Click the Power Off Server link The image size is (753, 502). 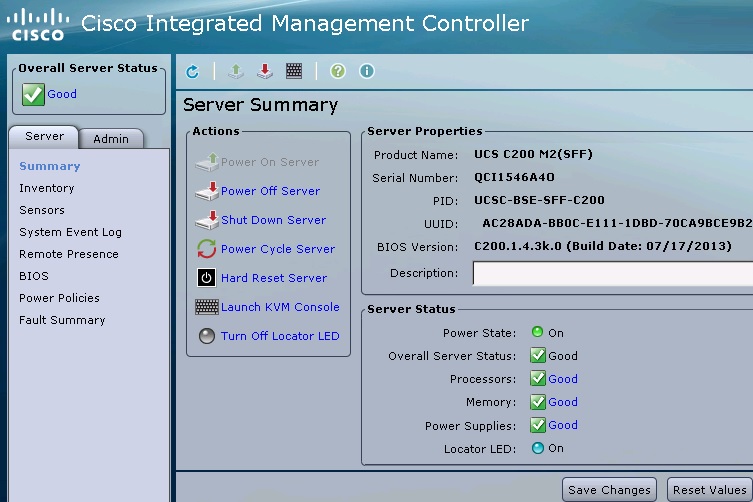tap(270, 191)
